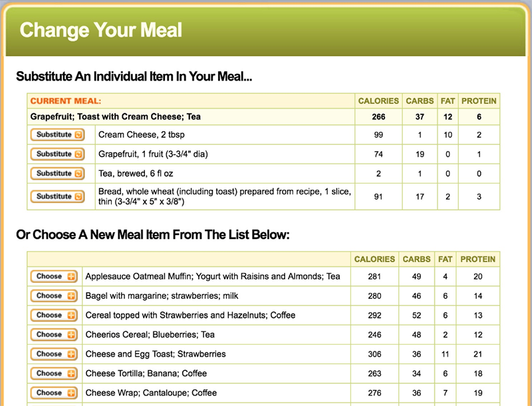This screenshot has width=532, height=406.
Task: Click Substitute icon for Cream Cheese
Action: [x=78, y=134]
